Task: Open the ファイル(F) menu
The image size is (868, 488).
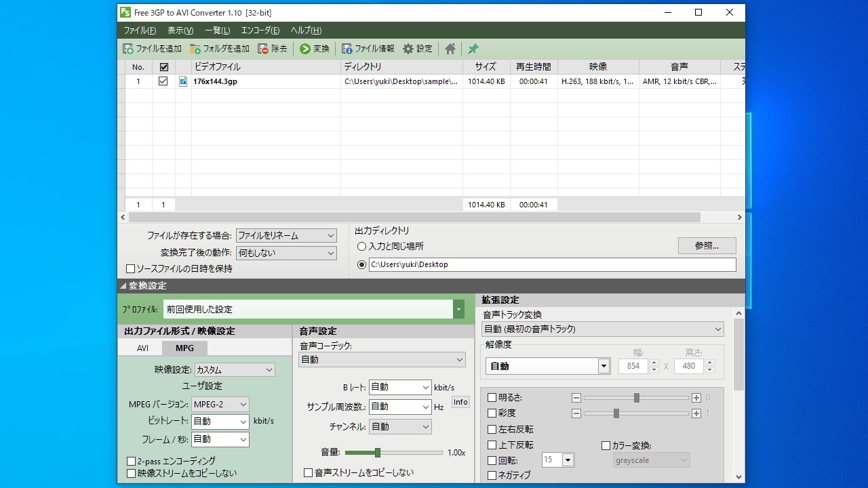Action: coord(140,30)
